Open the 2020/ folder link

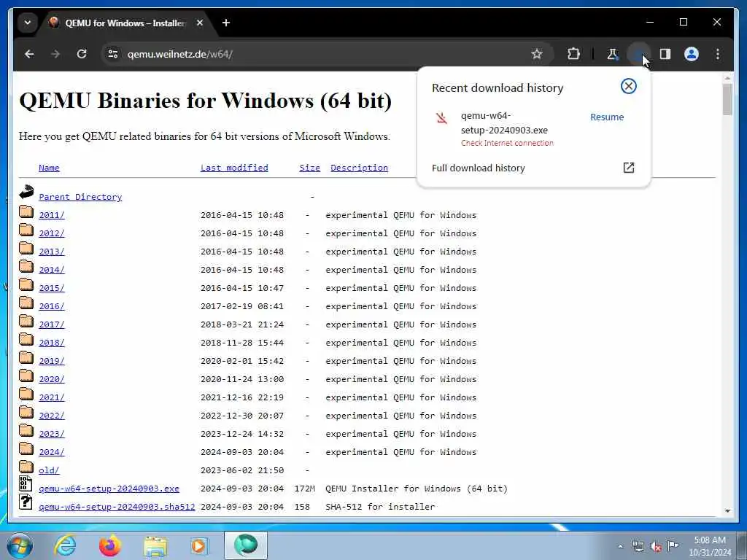[x=52, y=379]
